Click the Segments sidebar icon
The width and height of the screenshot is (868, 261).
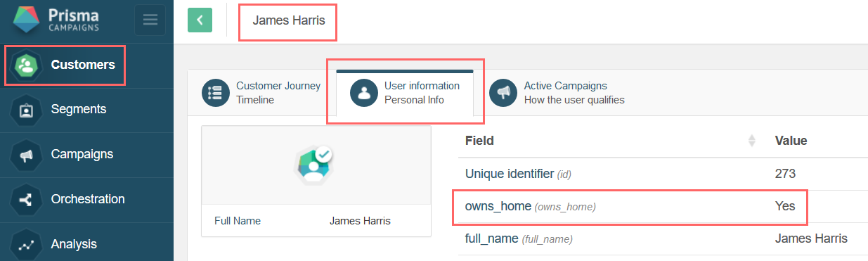tap(27, 110)
